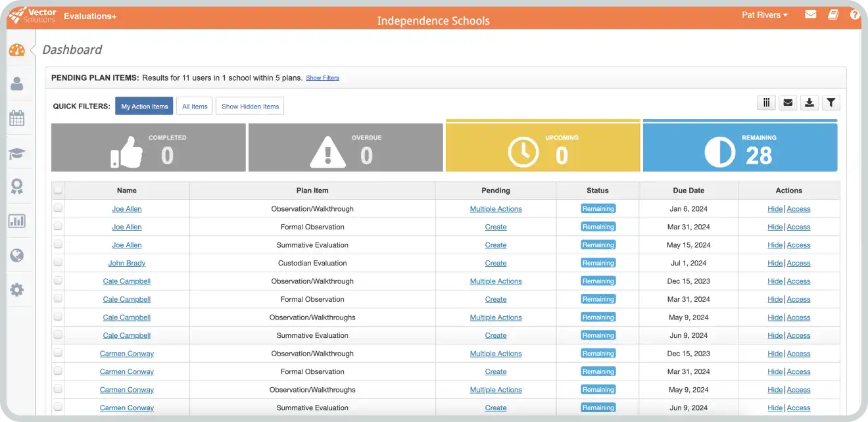This screenshot has height=422, width=868.
Task: Open the dashboard gauge icon in sidebar
Action: click(x=17, y=50)
